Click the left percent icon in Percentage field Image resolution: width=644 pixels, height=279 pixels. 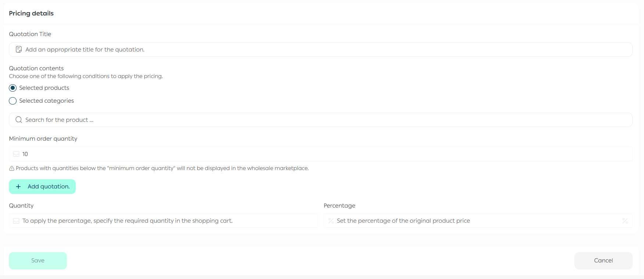point(331,221)
